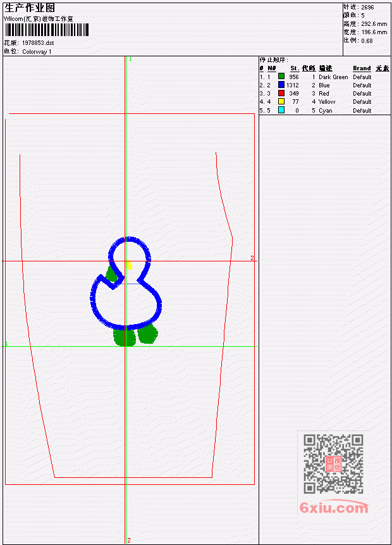
Task: Select the 'Cyan' description text
Action: (326, 111)
